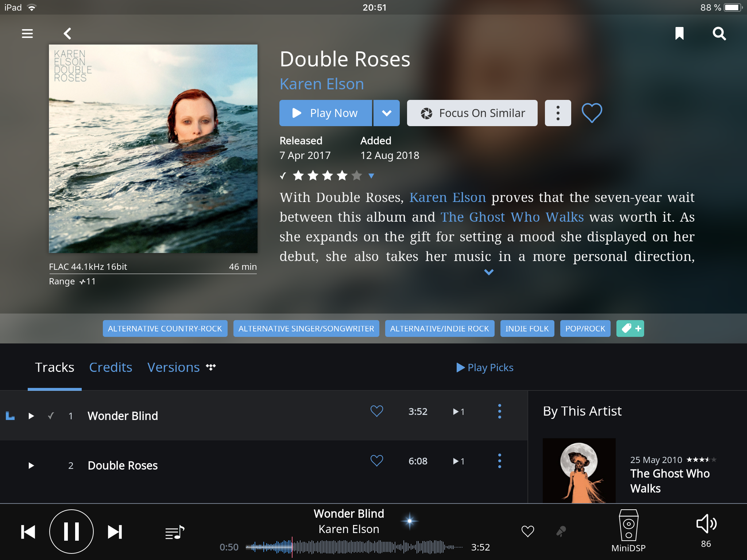
Task: Select Wonder Blind track title
Action: coord(123,416)
